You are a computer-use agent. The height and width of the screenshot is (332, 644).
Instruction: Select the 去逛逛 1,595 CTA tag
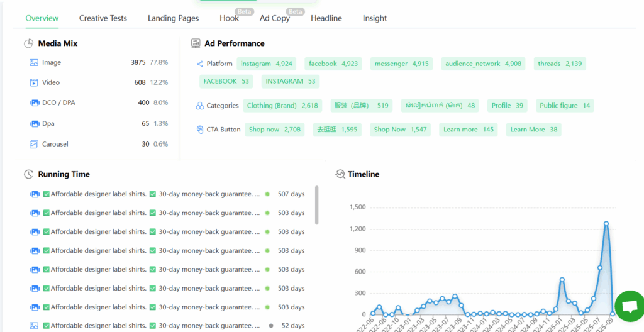pyautogui.click(x=337, y=130)
